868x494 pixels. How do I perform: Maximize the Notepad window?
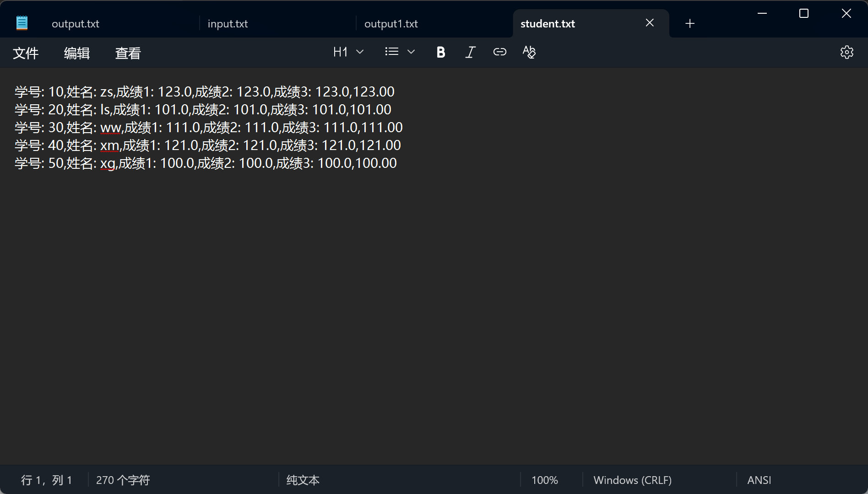(x=804, y=13)
